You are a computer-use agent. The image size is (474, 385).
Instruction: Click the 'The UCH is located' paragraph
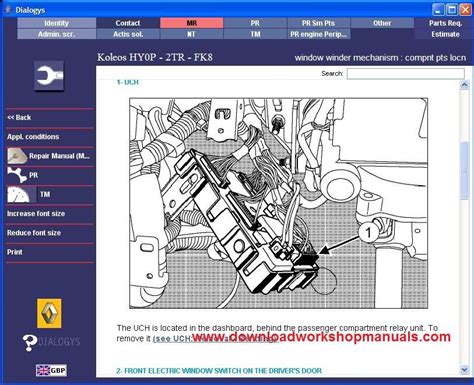click(x=277, y=333)
